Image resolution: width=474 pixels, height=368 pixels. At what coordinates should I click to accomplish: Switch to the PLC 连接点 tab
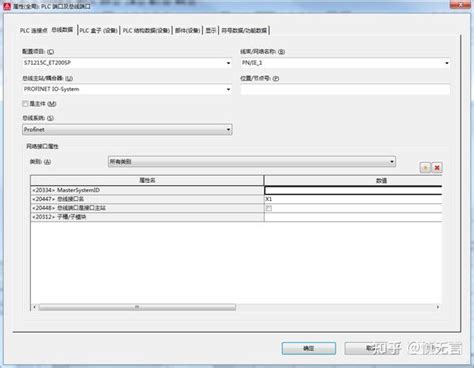tap(34, 30)
